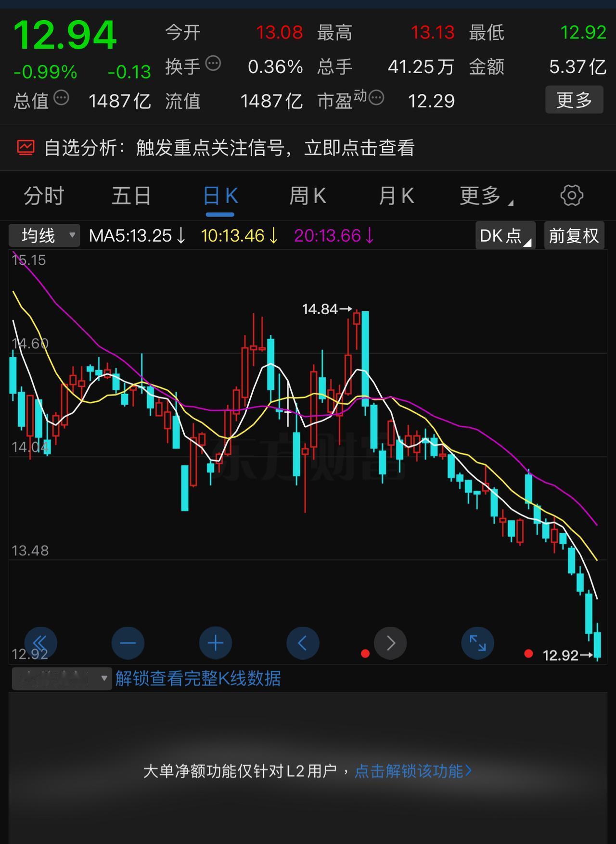Screen dimensions: 616x844
Task: Tap the info icon next to 总值
Action: pos(61,98)
